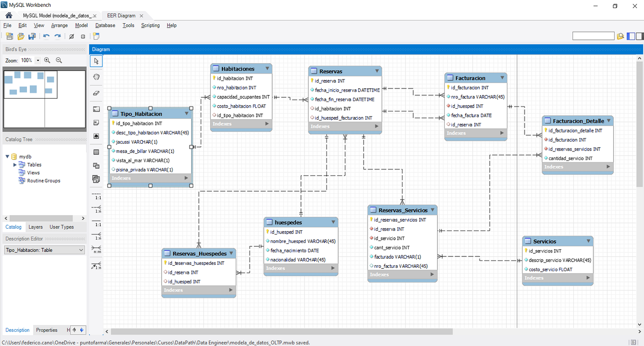Image resolution: width=644 pixels, height=346 pixels.
Task: Select the hand pan tool
Action: click(x=96, y=76)
